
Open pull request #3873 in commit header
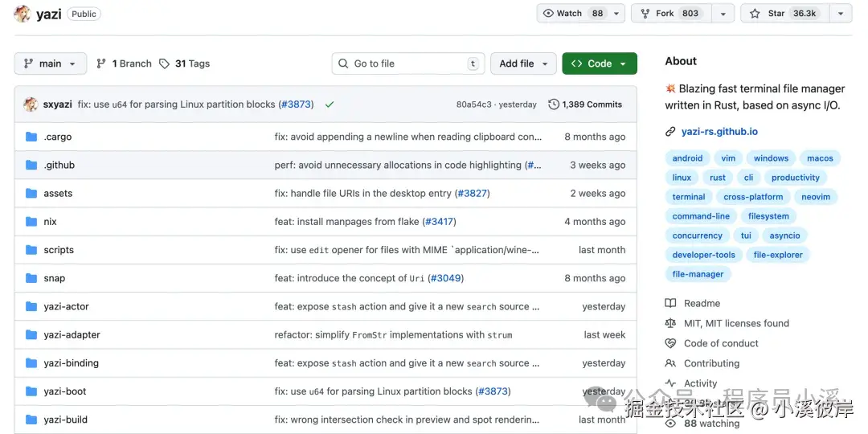point(296,104)
